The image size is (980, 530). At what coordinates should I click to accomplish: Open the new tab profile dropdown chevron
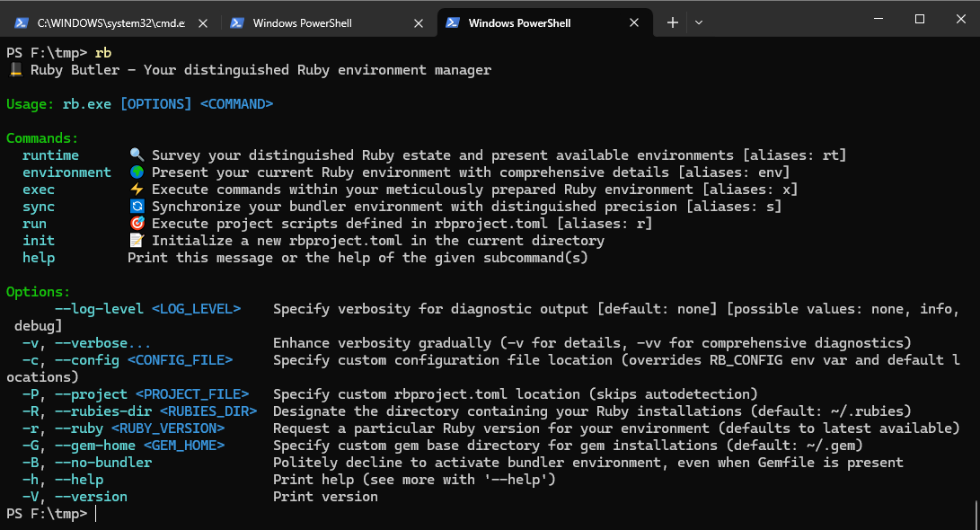click(x=699, y=22)
